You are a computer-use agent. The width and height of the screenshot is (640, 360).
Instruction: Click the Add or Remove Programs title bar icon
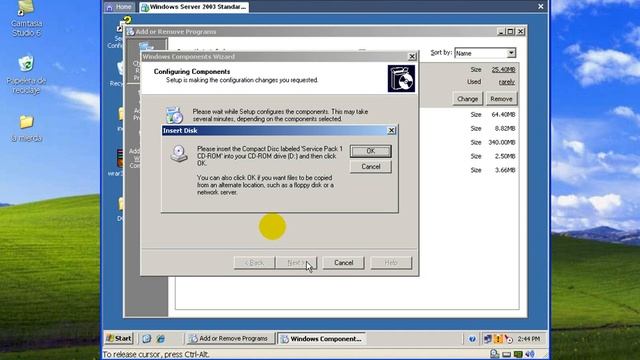pyautogui.click(x=130, y=31)
